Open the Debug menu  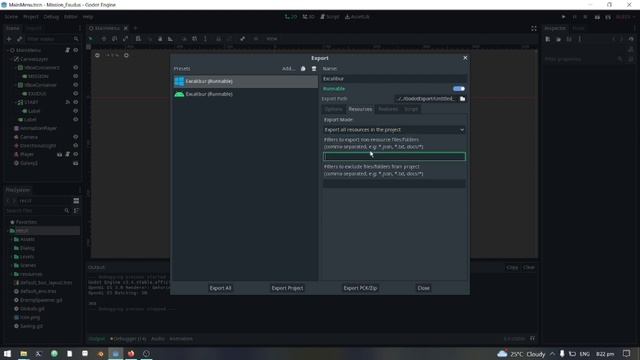(51, 17)
